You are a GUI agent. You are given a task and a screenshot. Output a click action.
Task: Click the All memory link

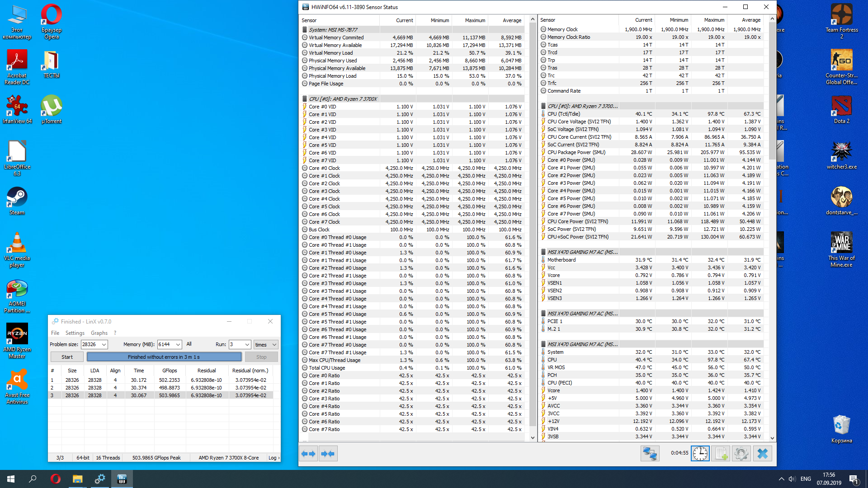point(189,344)
